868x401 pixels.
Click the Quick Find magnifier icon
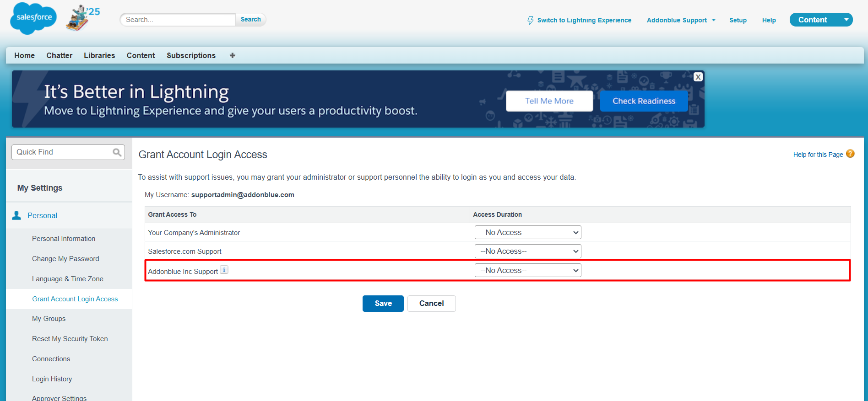[117, 152]
